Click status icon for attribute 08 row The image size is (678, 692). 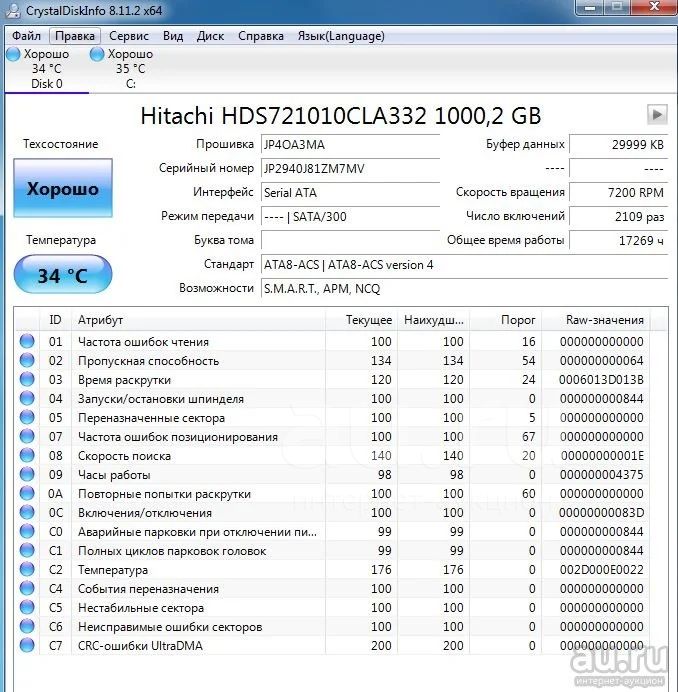pyautogui.click(x=27, y=455)
